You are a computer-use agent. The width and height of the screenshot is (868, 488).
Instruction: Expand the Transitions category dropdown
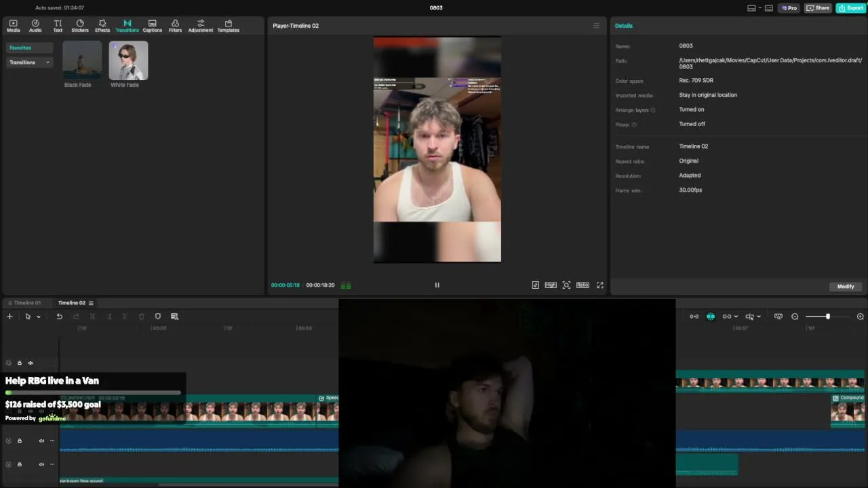tap(30, 62)
